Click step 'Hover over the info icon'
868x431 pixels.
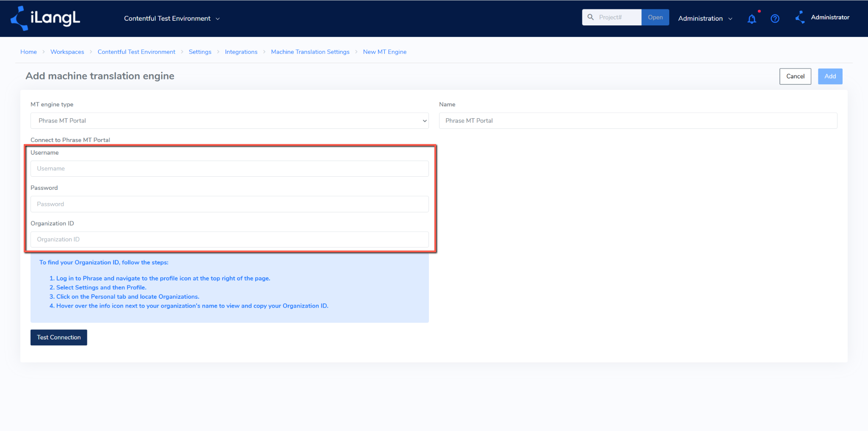pos(192,306)
